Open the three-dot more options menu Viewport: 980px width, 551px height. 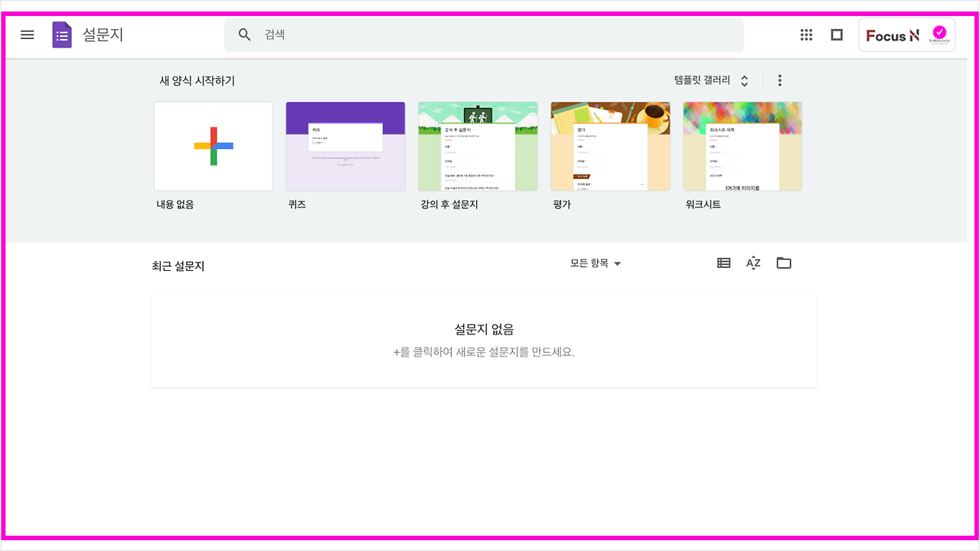click(x=779, y=80)
